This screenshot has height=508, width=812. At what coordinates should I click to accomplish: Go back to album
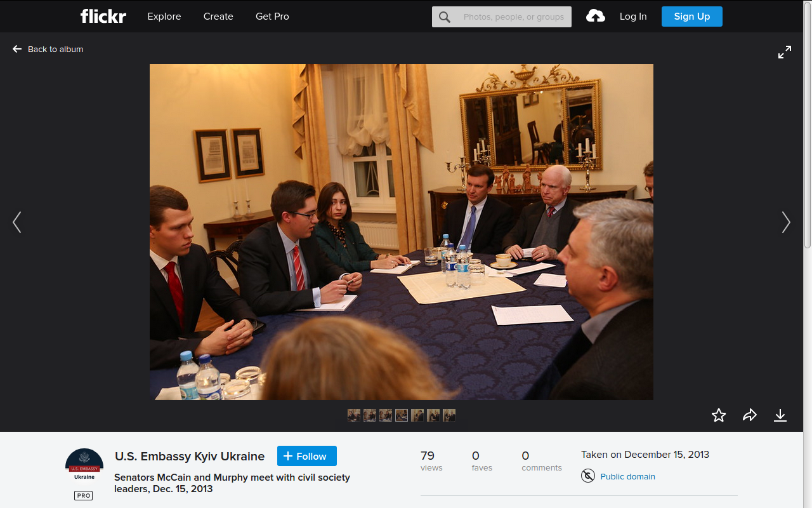pyautogui.click(x=48, y=49)
